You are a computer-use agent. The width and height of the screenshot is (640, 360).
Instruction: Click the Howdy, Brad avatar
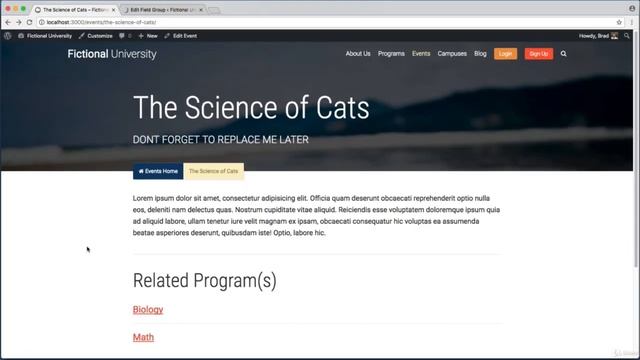(614, 36)
